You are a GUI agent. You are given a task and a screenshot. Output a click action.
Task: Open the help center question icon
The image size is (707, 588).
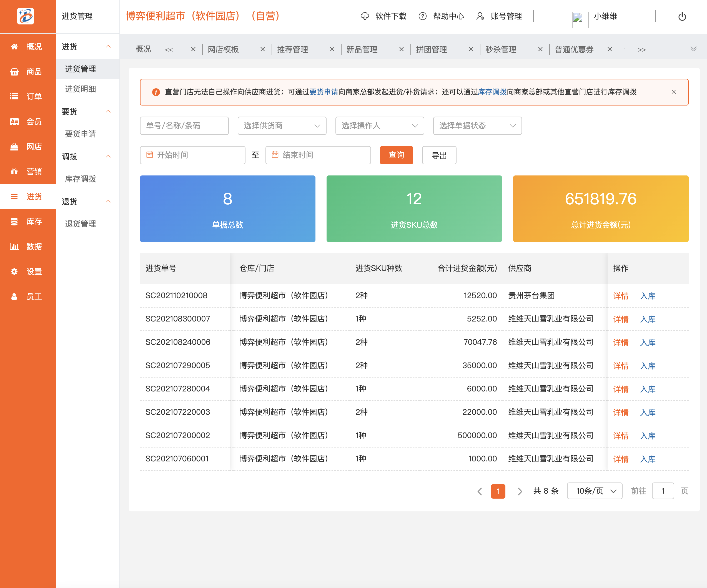(x=422, y=16)
